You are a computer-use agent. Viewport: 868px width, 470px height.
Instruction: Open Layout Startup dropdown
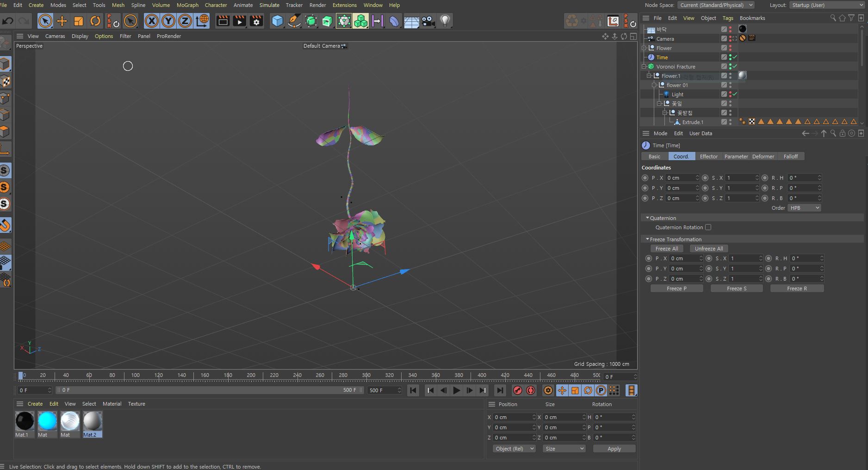[827, 5]
